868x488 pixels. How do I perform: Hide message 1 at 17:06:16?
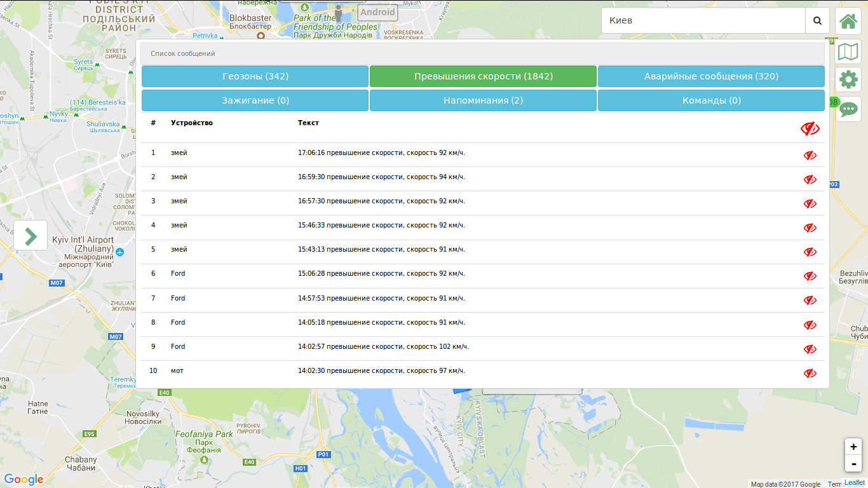[810, 155]
